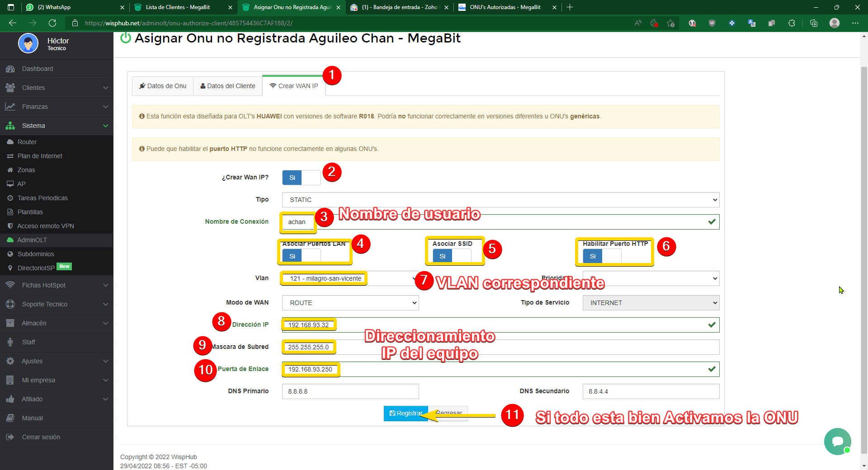Switch to Zoho Bandeja de entrada tab
Screen dimensions: 868x470
399,7
